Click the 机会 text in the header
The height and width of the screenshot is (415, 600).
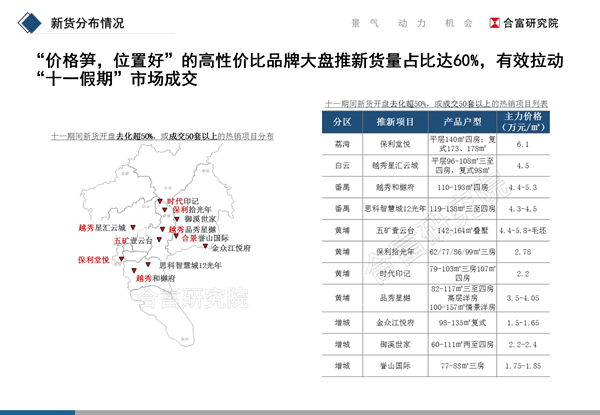tap(459, 23)
